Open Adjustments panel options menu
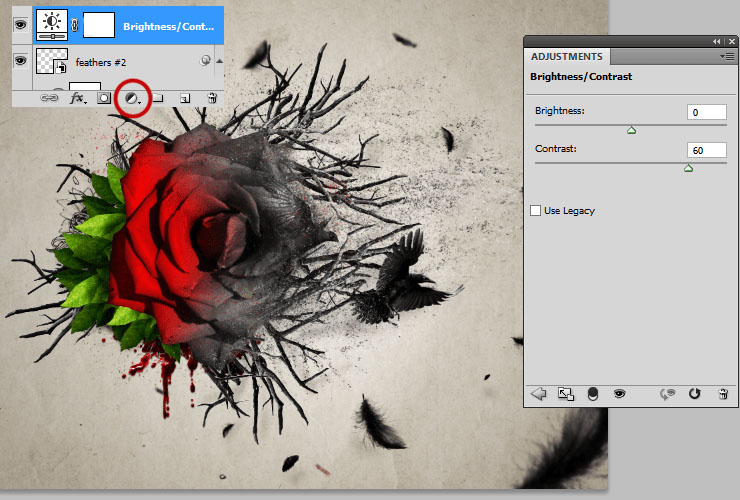Screen dimensions: 740x500 pos(727,57)
